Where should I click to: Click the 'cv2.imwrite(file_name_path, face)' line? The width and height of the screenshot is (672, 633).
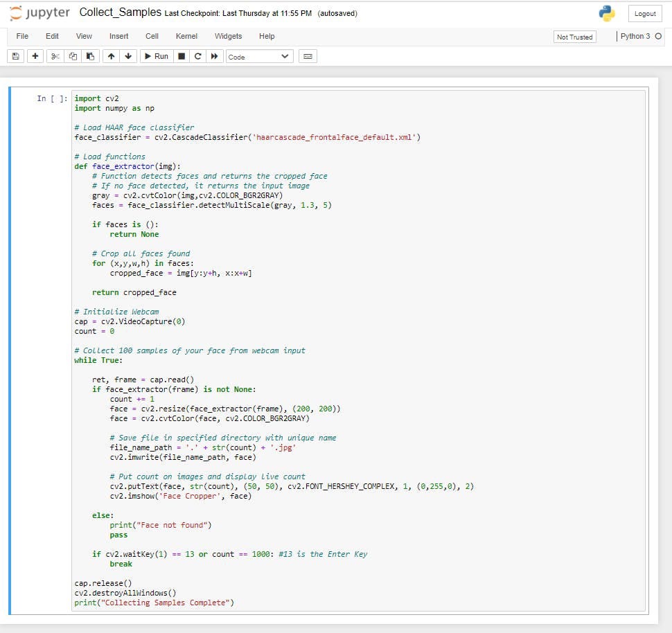pyautogui.click(x=183, y=457)
